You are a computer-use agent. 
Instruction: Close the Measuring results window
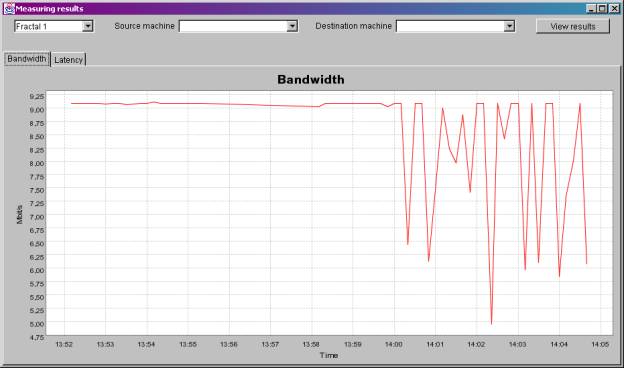[x=614, y=8]
